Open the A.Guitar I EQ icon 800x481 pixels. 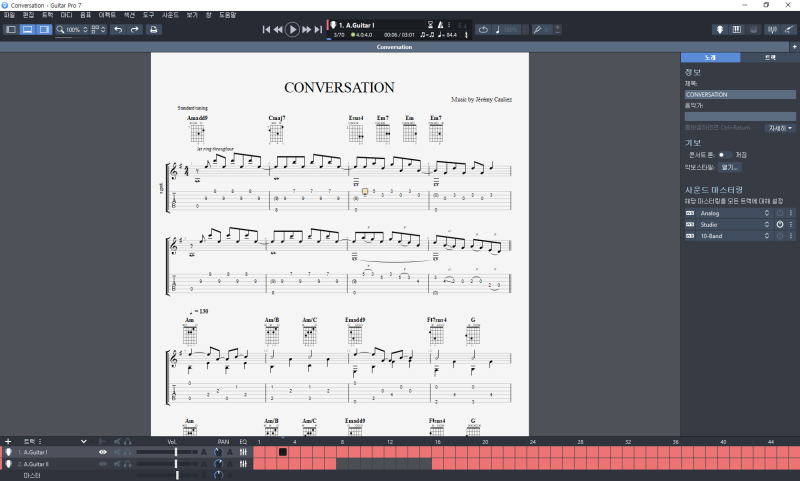tap(243, 452)
